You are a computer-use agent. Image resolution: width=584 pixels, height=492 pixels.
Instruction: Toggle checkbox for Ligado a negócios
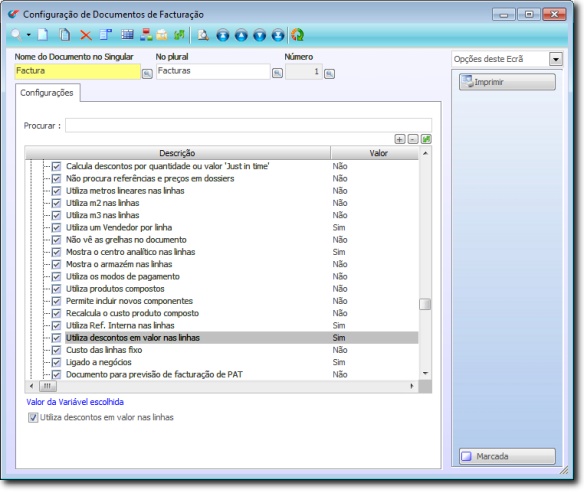56,362
